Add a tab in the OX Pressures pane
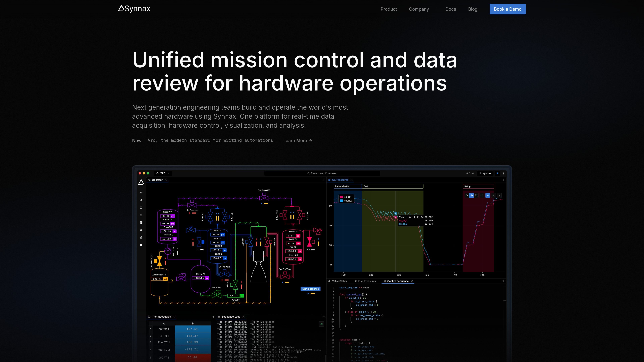644x362 pixels. click(x=503, y=180)
